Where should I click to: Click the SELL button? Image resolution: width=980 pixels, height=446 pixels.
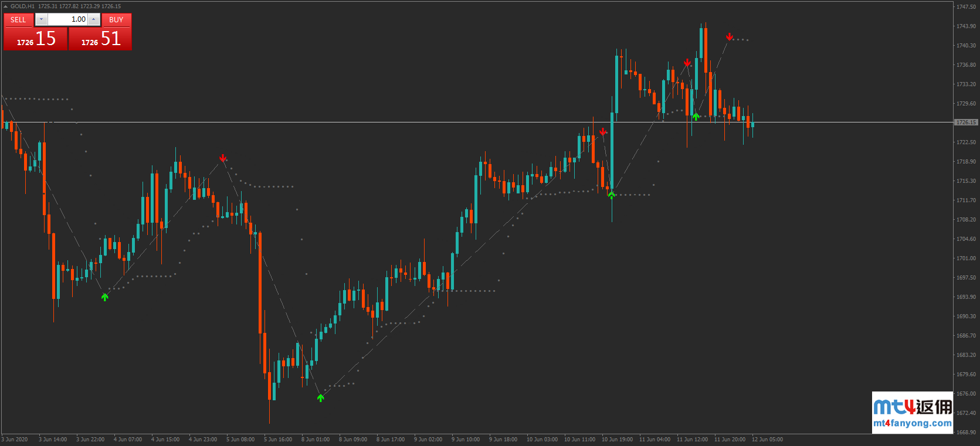tap(18, 19)
